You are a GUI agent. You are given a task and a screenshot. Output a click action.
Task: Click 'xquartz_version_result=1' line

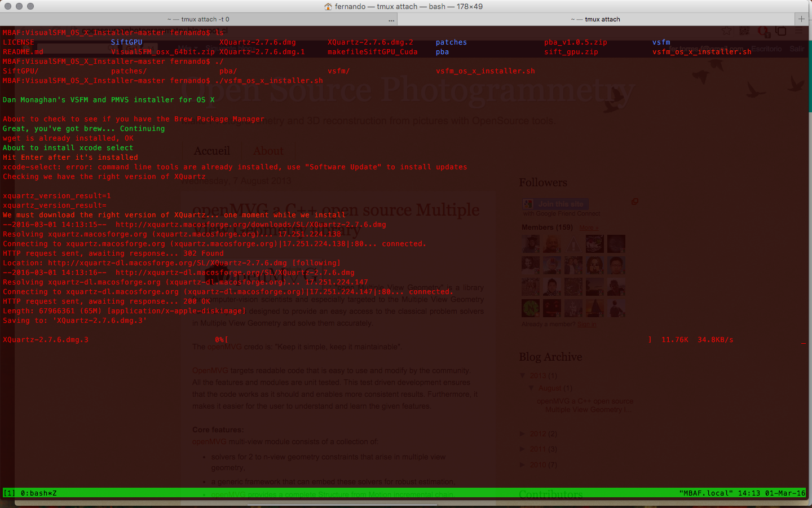57,196
